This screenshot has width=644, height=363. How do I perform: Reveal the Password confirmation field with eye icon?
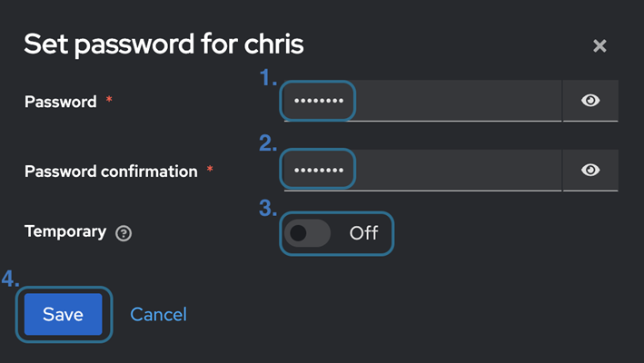click(590, 170)
